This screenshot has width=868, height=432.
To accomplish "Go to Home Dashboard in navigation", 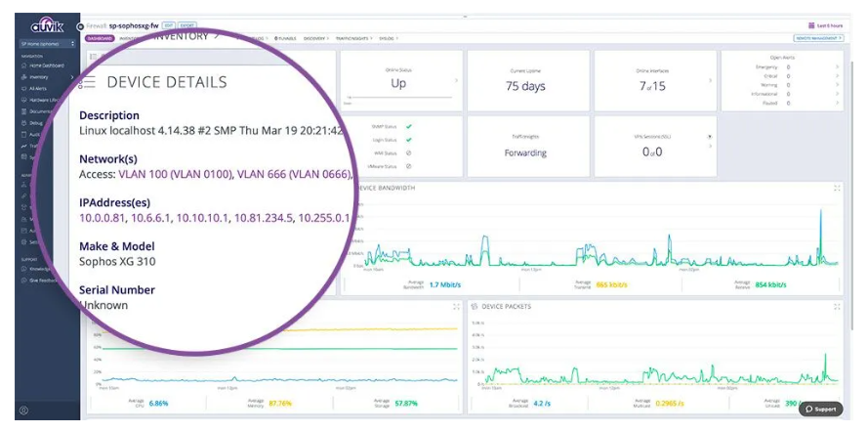I will point(47,65).
